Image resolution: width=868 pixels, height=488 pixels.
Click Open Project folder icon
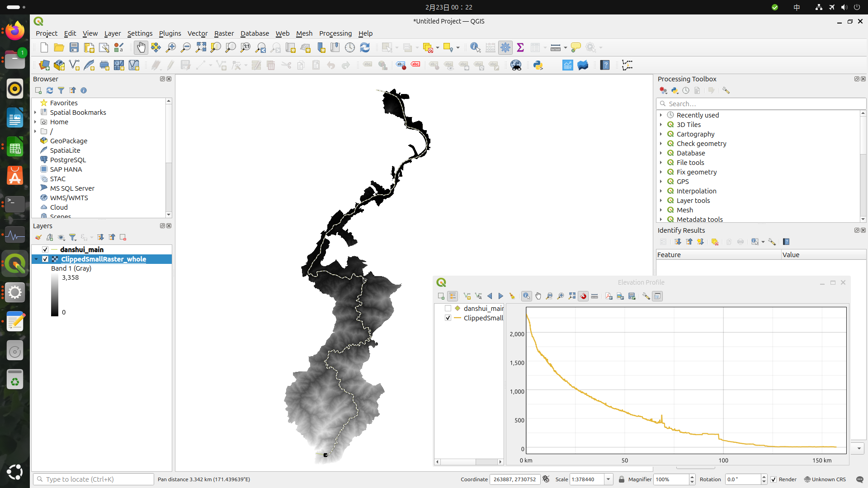[59, 47]
